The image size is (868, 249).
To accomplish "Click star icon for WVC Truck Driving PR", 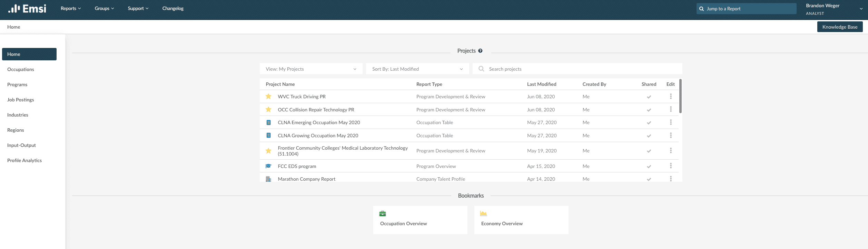I will click(268, 97).
